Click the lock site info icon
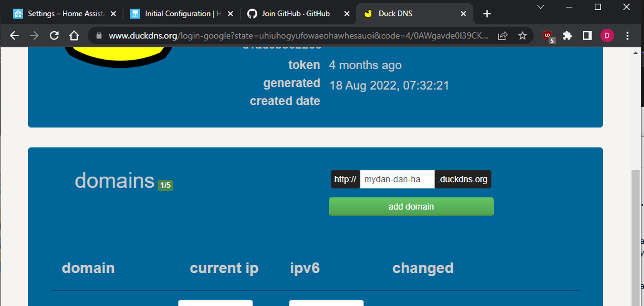The height and width of the screenshot is (306, 644). tap(98, 35)
